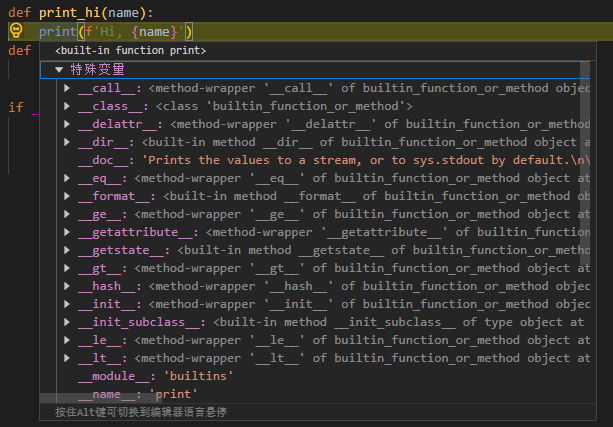613x427 pixels.
Task: Expand the __lt__ entry
Action: point(67,358)
